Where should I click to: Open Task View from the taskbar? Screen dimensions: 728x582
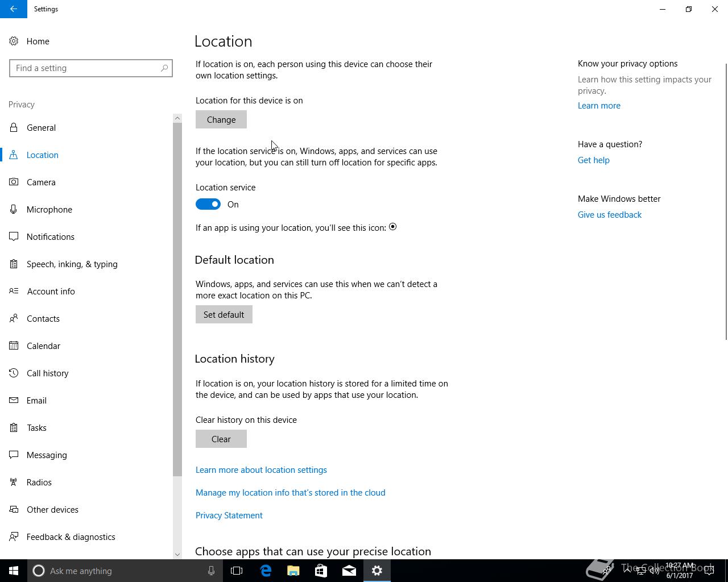pos(237,571)
